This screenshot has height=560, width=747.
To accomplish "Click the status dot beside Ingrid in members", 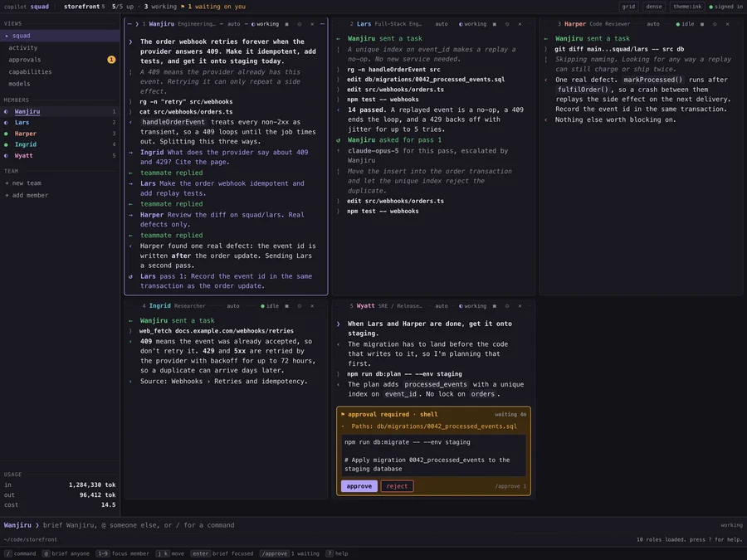I will pyautogui.click(x=6, y=144).
